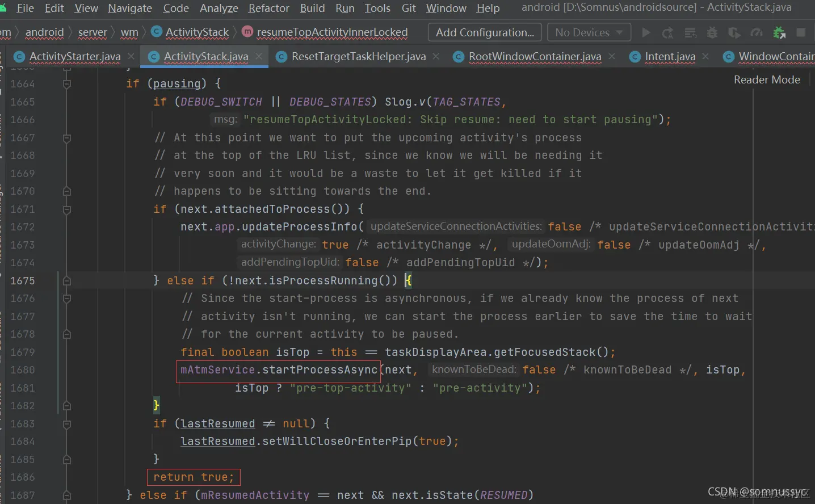Viewport: 815px width, 504px height.
Task: Open the Code menu
Action: (x=176, y=8)
